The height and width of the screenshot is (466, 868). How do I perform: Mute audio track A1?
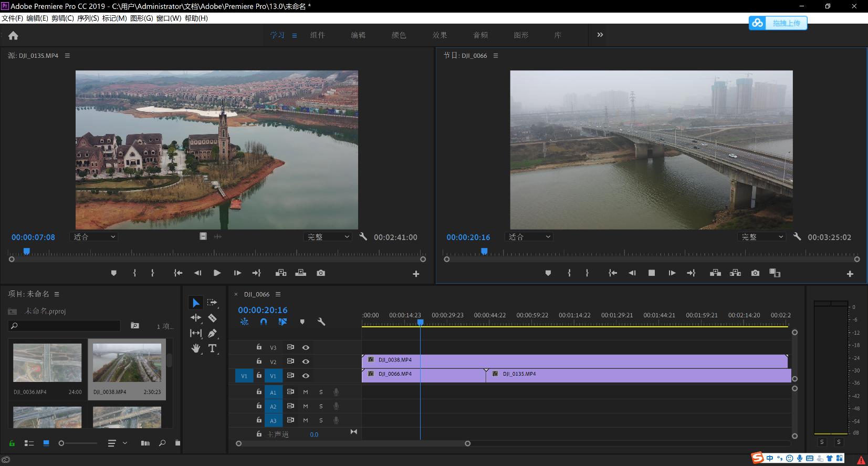306,392
